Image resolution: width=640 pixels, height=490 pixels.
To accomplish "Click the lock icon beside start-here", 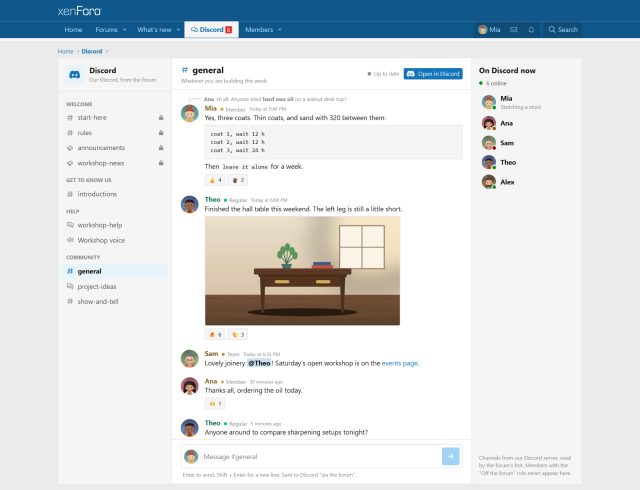I will pyautogui.click(x=161, y=118).
